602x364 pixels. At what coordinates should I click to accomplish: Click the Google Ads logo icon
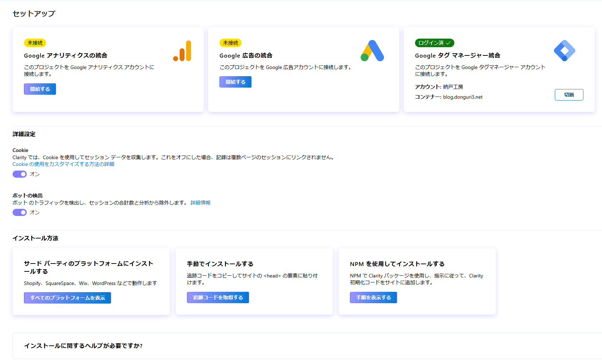click(372, 50)
